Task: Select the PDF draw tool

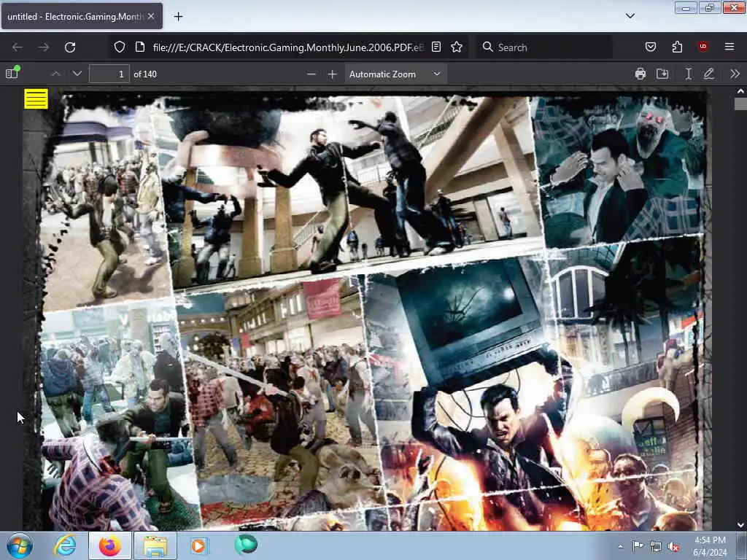Action: click(709, 74)
